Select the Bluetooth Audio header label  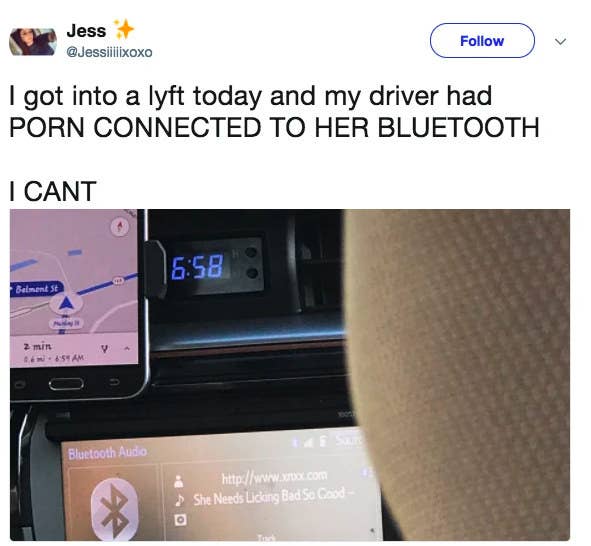click(x=108, y=452)
